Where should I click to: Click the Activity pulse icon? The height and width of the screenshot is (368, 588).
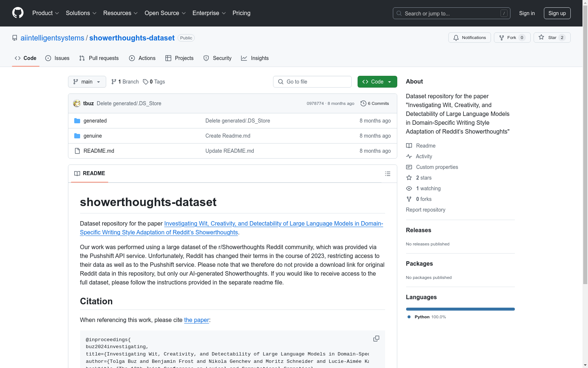(x=409, y=156)
